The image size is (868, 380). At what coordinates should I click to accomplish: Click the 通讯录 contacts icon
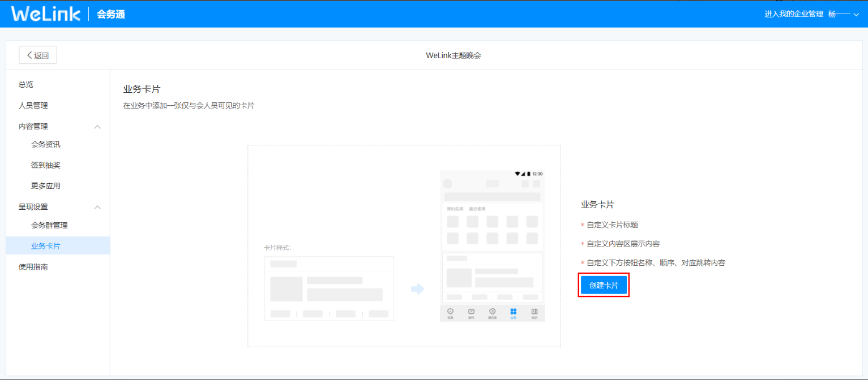(493, 311)
